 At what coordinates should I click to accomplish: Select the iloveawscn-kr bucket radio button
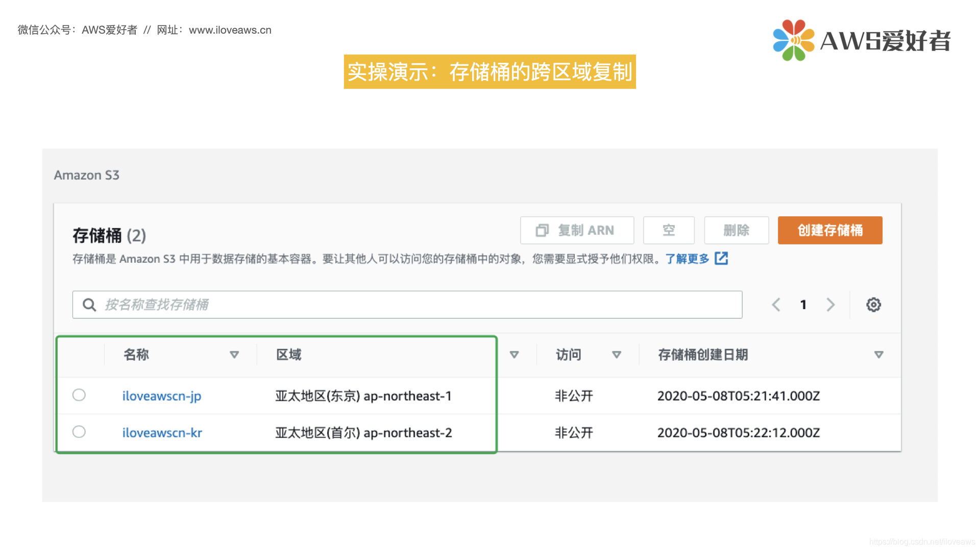pyautogui.click(x=79, y=432)
